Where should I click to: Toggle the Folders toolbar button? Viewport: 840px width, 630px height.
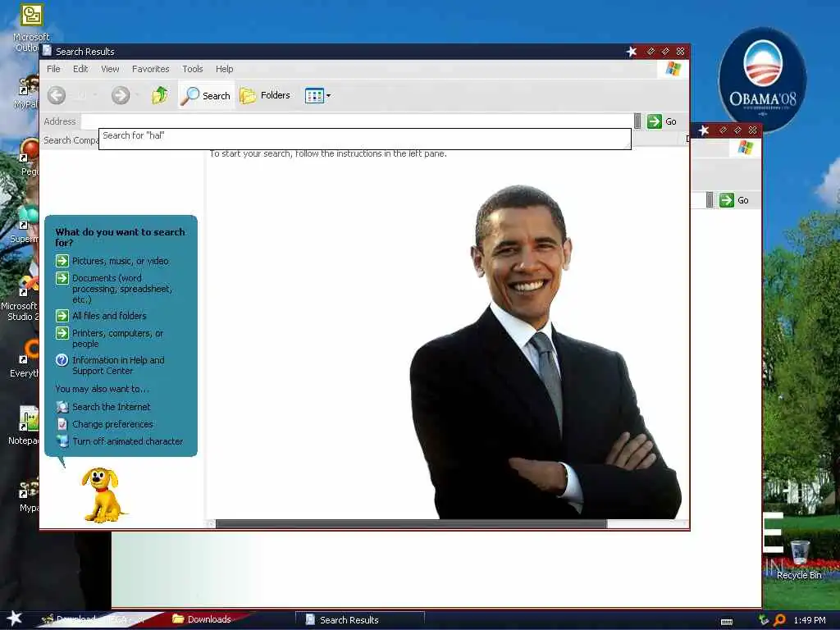[x=265, y=95]
